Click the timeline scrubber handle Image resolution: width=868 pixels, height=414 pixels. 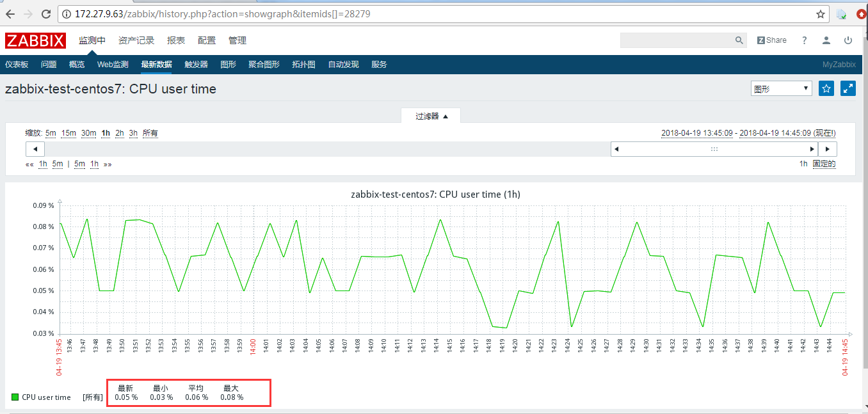click(x=714, y=148)
